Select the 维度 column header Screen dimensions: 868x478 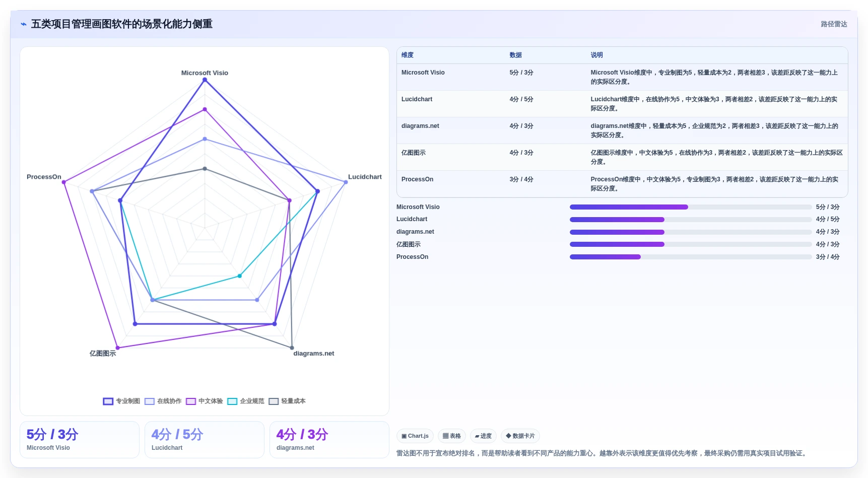(408, 55)
